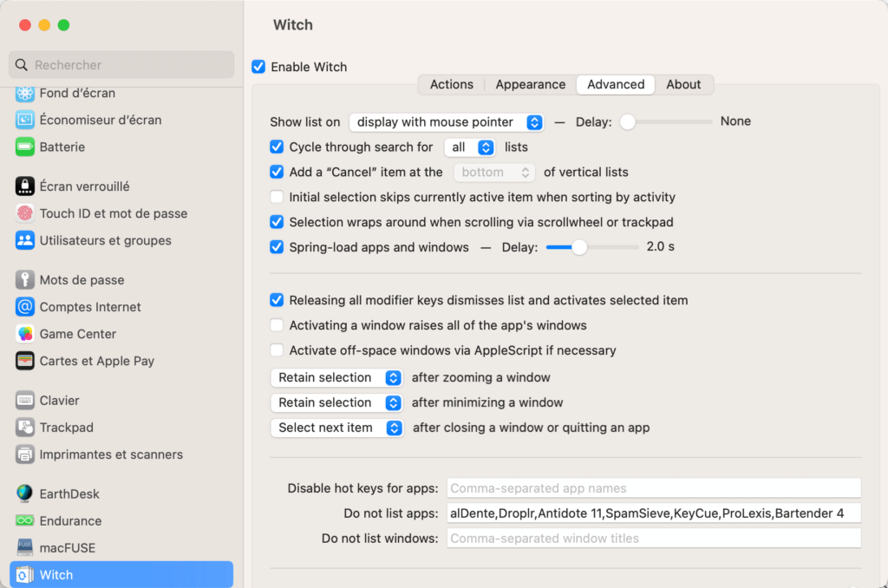Toggle Spring-load apps and windows checkbox
Viewport: 888px width, 588px height.
(x=277, y=247)
